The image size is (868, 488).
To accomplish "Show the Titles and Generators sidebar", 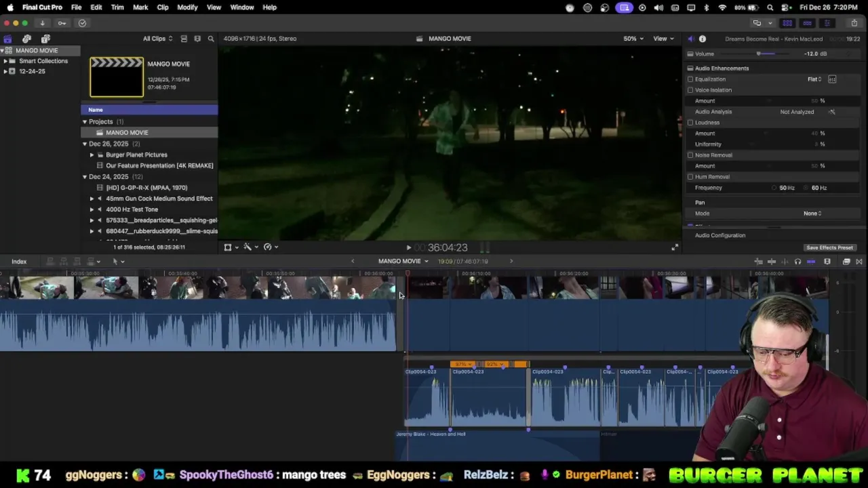I will tap(45, 39).
